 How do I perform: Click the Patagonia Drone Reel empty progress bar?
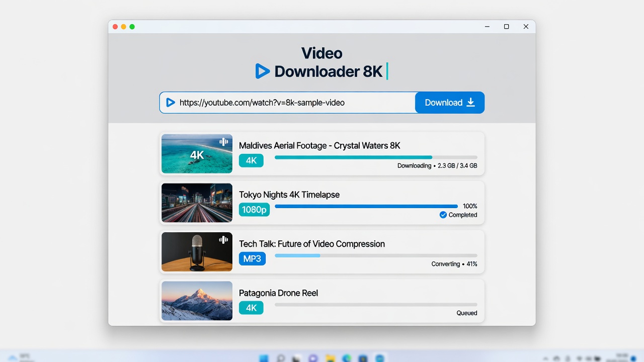pos(376,305)
